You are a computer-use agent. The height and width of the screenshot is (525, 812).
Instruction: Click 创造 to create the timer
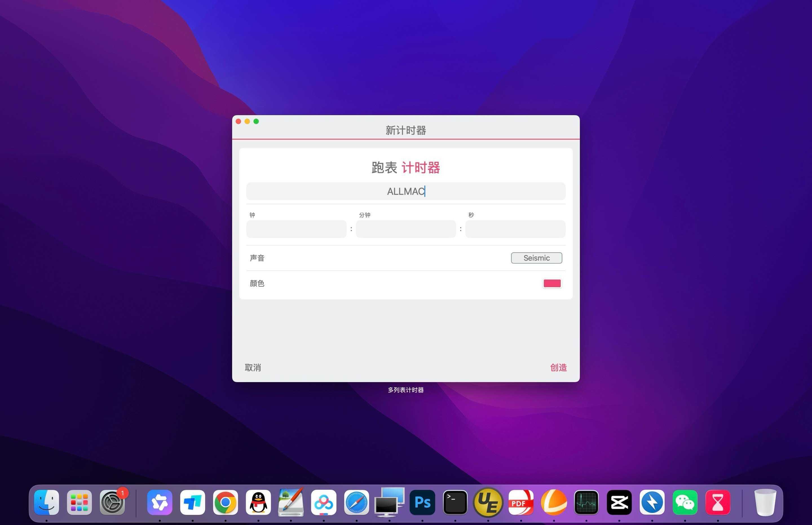(558, 367)
